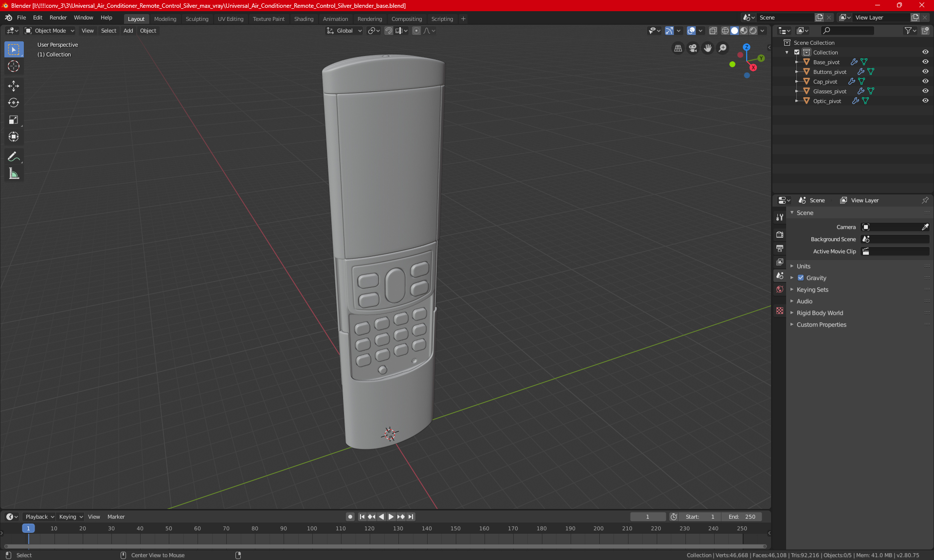The image size is (934, 560).
Task: Expand the Units panel
Action: 803,266
